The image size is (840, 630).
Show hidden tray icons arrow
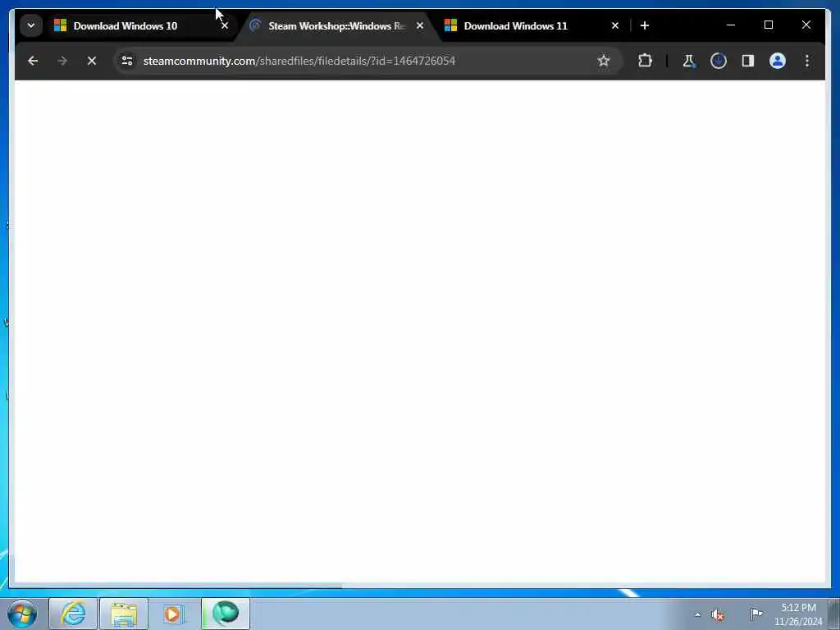pyautogui.click(x=697, y=614)
